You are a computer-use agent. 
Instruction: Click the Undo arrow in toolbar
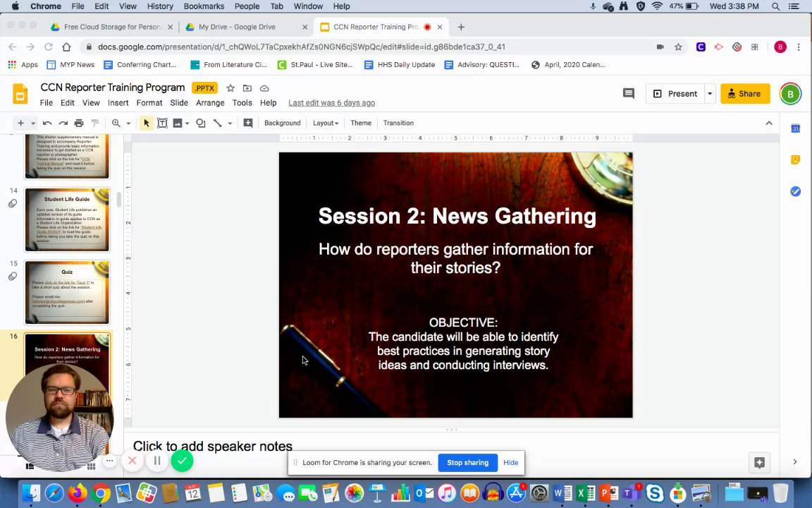point(47,123)
